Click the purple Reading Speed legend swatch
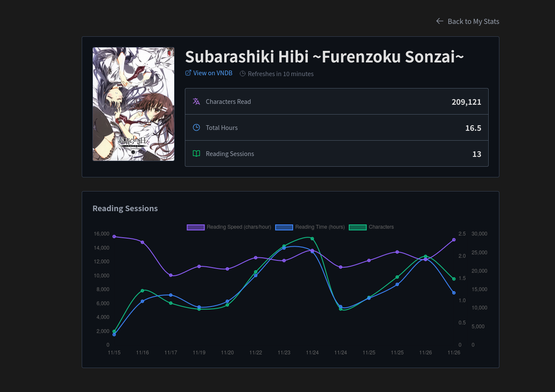Image resolution: width=555 pixels, height=392 pixels. 196,227
